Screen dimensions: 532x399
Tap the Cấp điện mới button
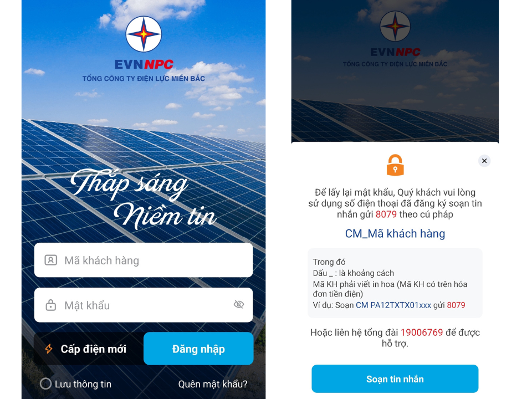coord(89,349)
